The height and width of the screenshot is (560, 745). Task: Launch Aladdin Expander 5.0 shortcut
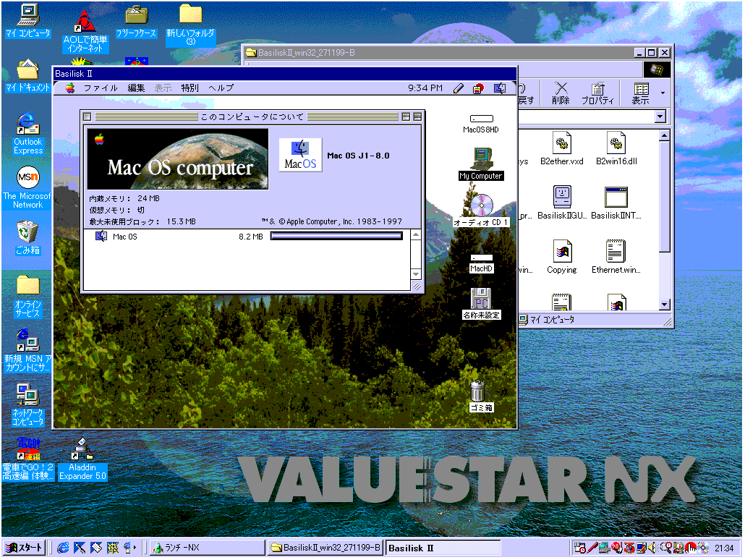[x=82, y=459]
